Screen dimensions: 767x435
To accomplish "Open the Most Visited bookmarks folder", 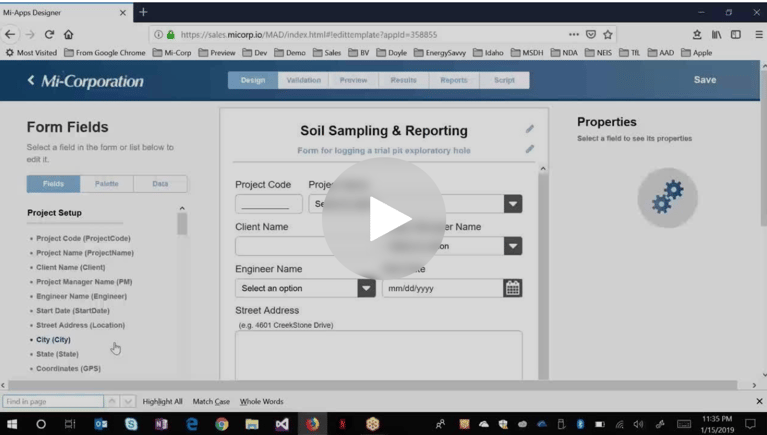I will pyautogui.click(x=31, y=53).
